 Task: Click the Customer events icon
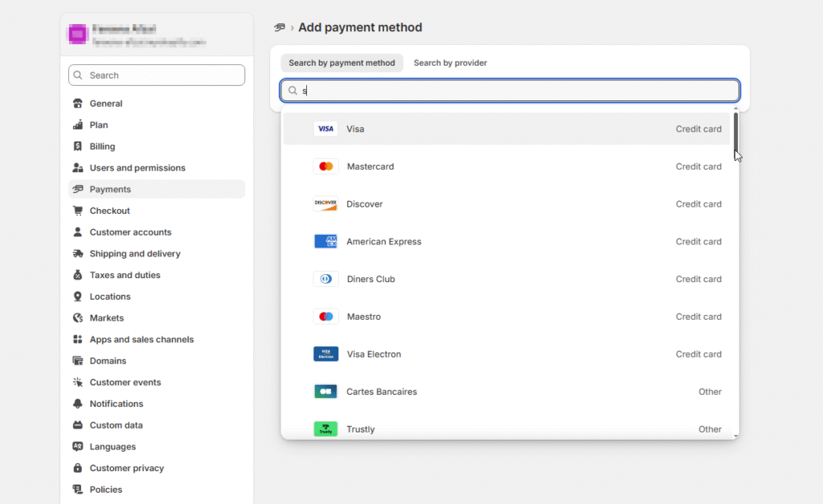click(78, 382)
